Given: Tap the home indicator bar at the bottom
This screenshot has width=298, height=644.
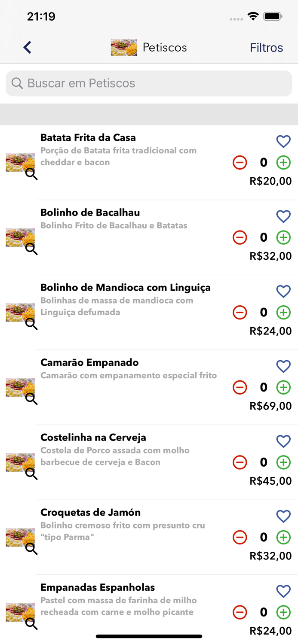Looking at the screenshot, I should 149,636.
